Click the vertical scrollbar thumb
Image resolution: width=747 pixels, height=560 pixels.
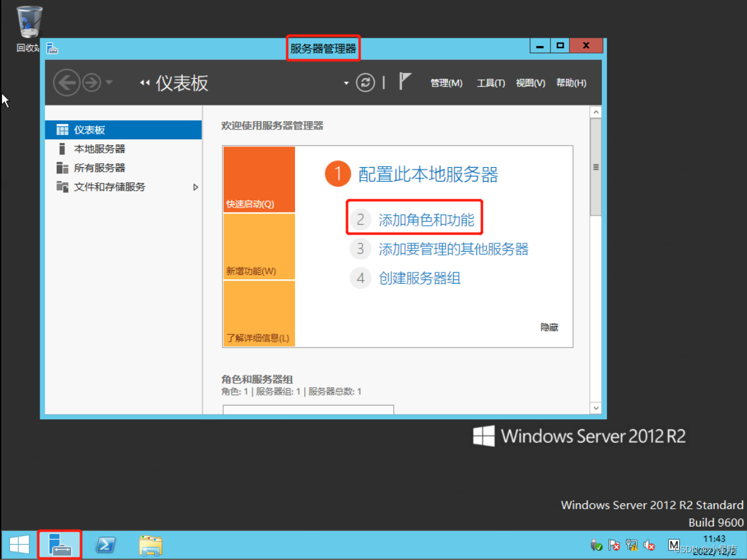[596, 167]
